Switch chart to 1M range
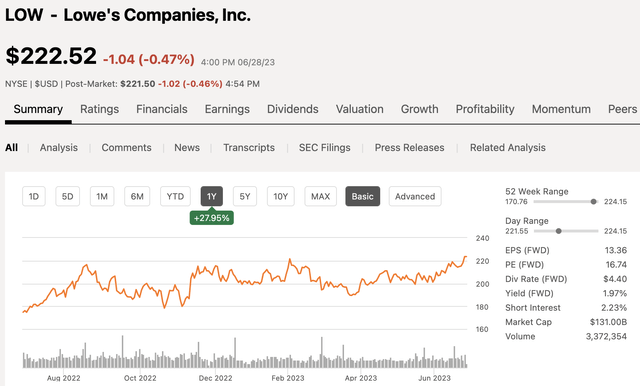This screenshot has height=386, width=640. pos(102,196)
